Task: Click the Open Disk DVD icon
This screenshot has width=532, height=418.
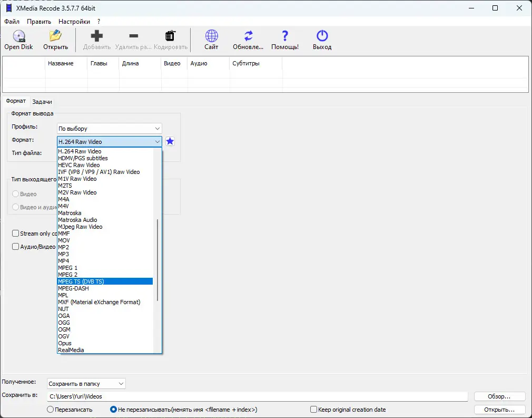Action: (x=18, y=36)
